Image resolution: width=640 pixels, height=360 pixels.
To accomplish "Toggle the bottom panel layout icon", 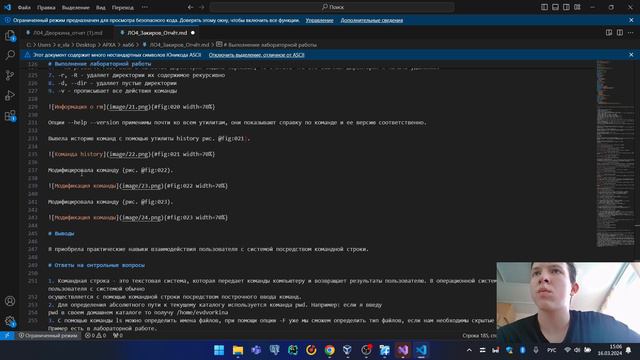I will coord(555,7).
